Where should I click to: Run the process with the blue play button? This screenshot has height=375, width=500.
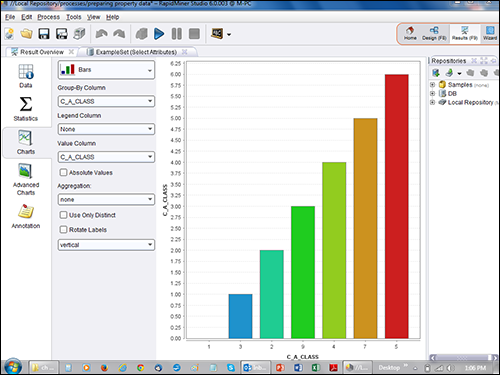coord(159,34)
